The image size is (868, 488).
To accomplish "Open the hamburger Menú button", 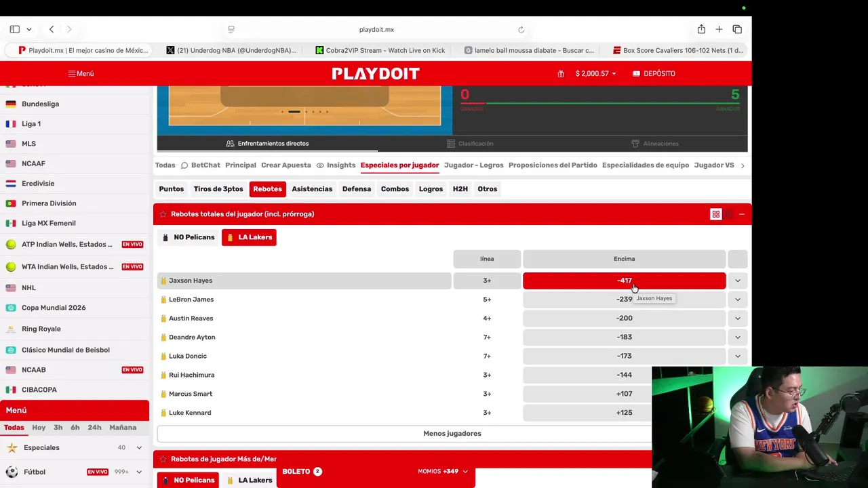I will pyautogui.click(x=81, y=73).
